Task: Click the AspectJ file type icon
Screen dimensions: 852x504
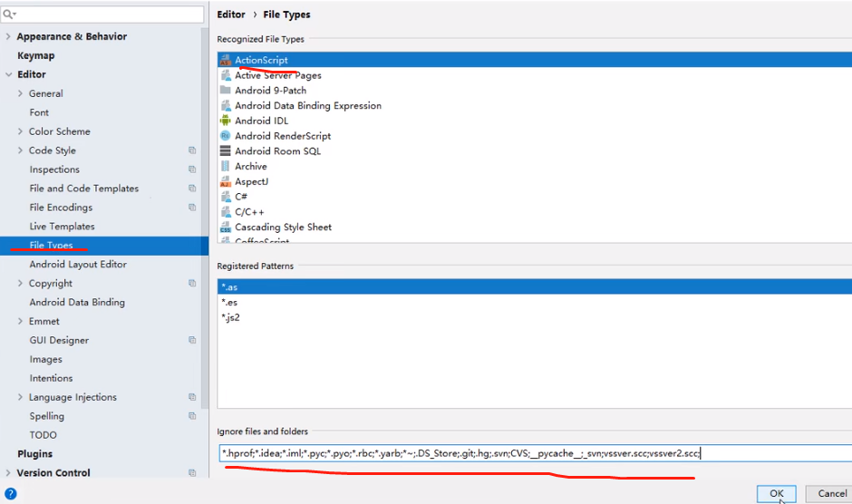Action: [226, 181]
